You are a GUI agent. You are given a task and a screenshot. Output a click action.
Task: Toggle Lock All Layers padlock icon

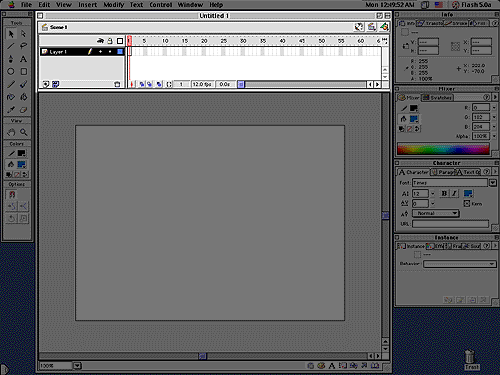[110, 41]
